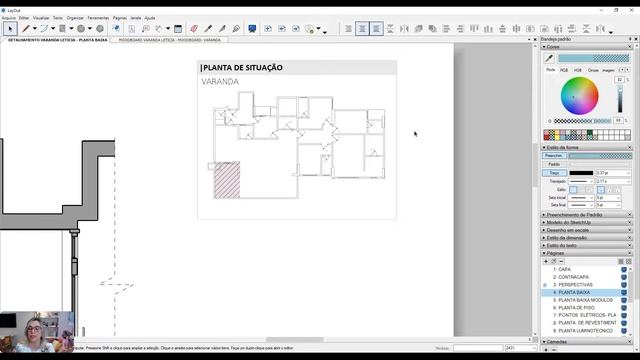
Task: Switch to HSB tab in Cores panel
Action: pyautogui.click(x=578, y=70)
